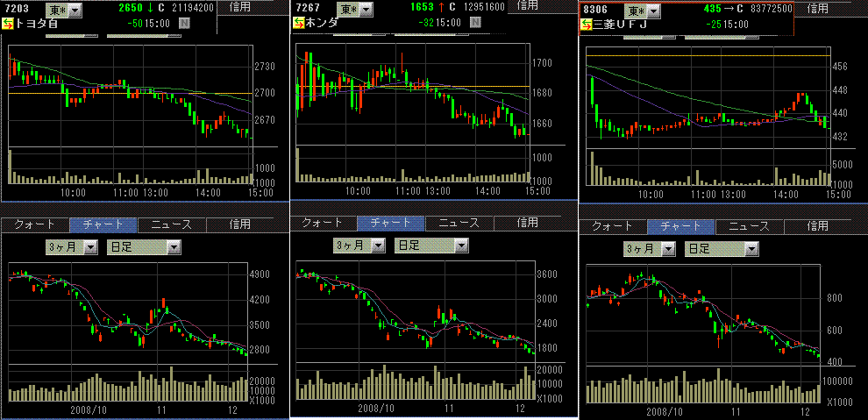
Task: Switch to クォート tab in the Toyota panel
Action: (x=35, y=224)
